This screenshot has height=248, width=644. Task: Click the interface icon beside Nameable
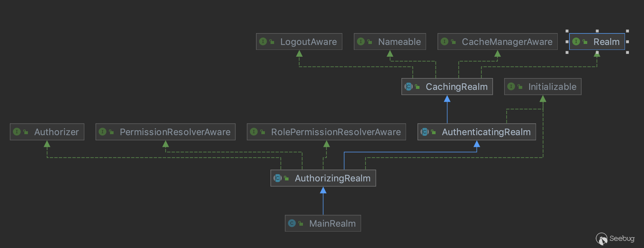pyautogui.click(x=361, y=42)
